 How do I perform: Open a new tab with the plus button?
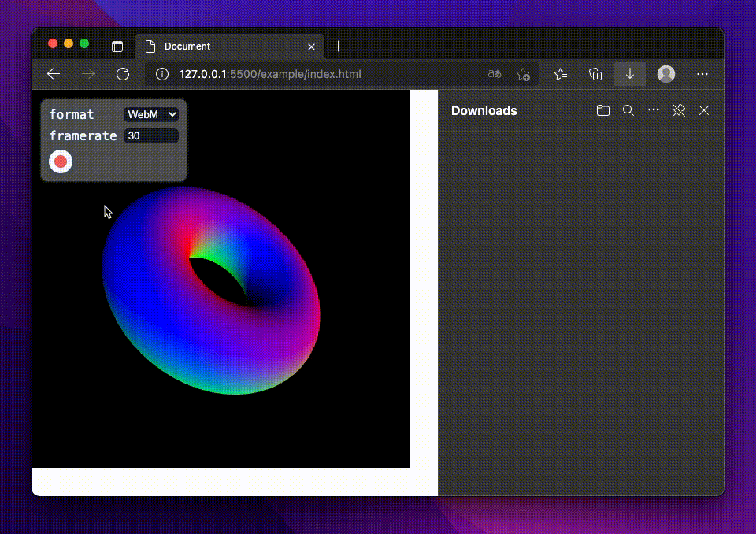click(339, 46)
